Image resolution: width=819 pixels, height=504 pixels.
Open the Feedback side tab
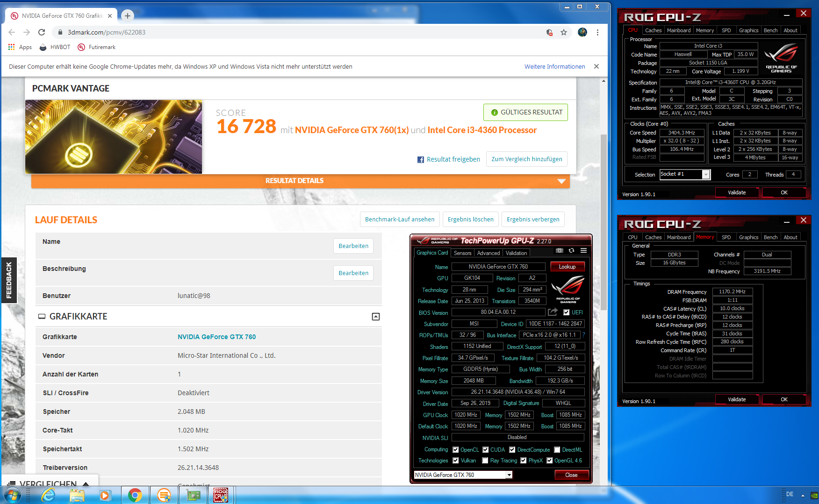[x=9, y=280]
